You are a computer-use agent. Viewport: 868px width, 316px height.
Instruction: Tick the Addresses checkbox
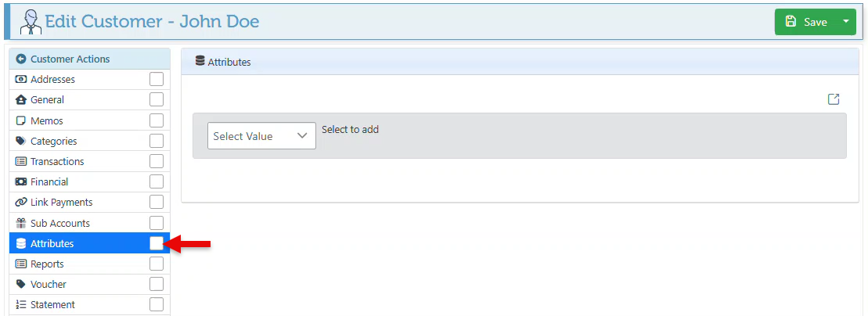[157, 79]
